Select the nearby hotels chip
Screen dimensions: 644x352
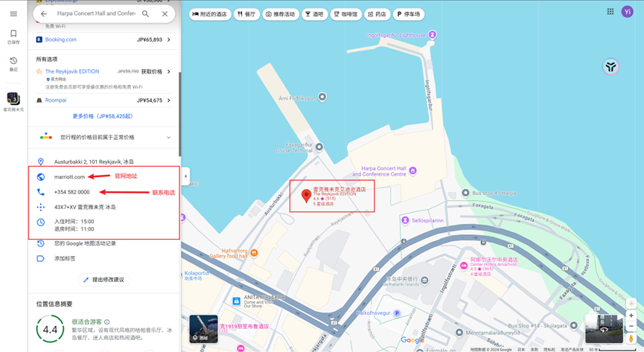(210, 14)
